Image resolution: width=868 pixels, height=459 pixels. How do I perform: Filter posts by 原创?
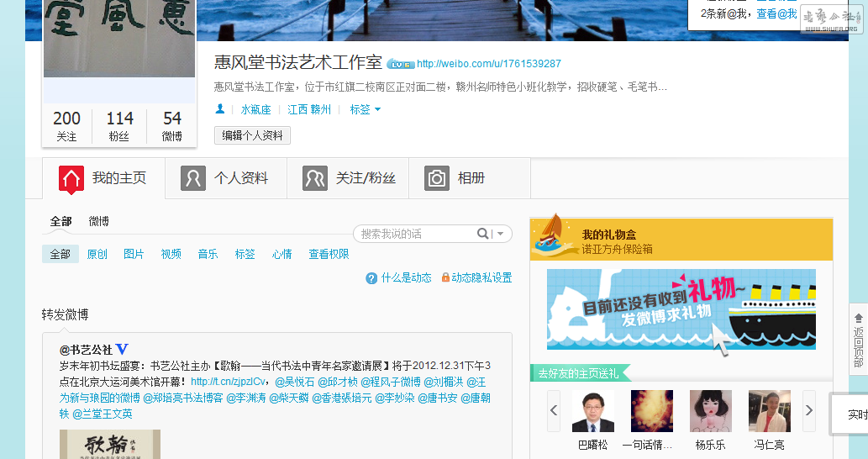click(x=97, y=254)
